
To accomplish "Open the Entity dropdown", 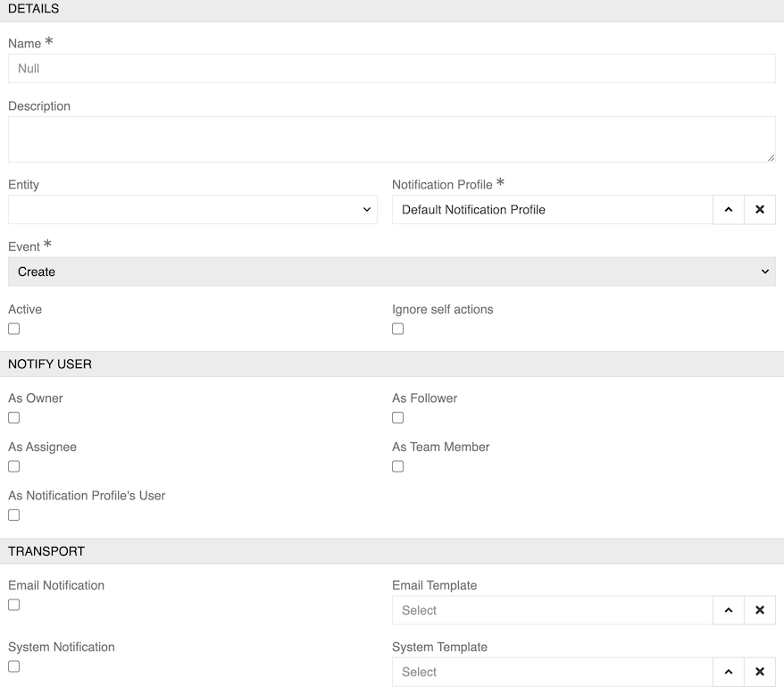I will pyautogui.click(x=192, y=210).
